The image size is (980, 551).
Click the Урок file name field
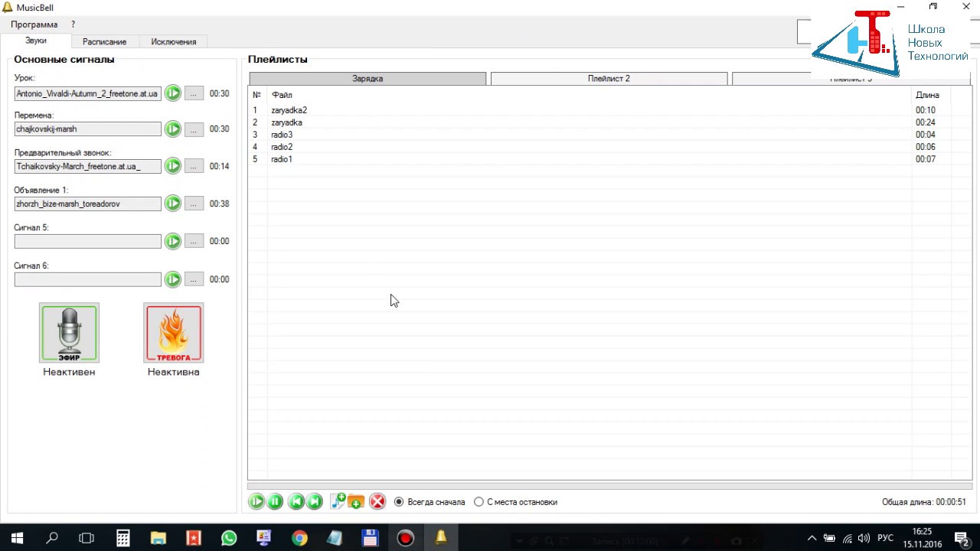88,93
